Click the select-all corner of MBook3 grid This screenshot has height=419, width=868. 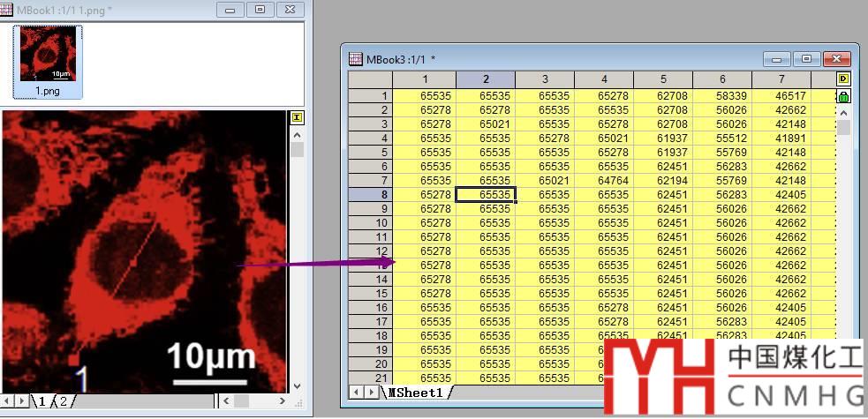pos(370,80)
